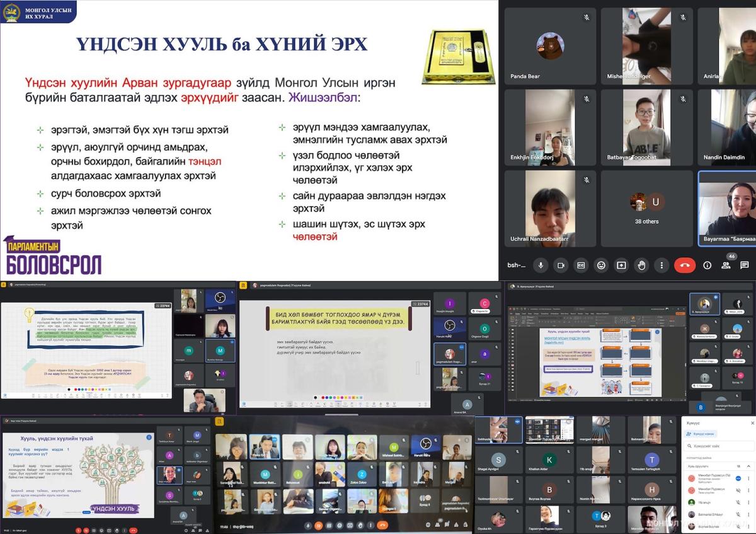Click the participant search field
Screen dimensions: 756x534
pos(718,446)
